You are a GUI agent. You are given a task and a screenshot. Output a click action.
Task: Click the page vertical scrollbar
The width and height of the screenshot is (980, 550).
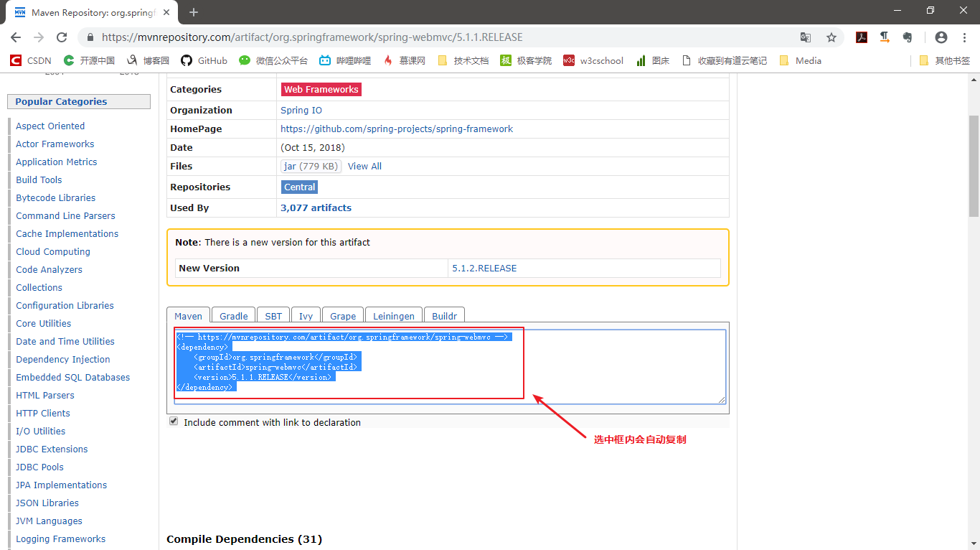point(974,165)
